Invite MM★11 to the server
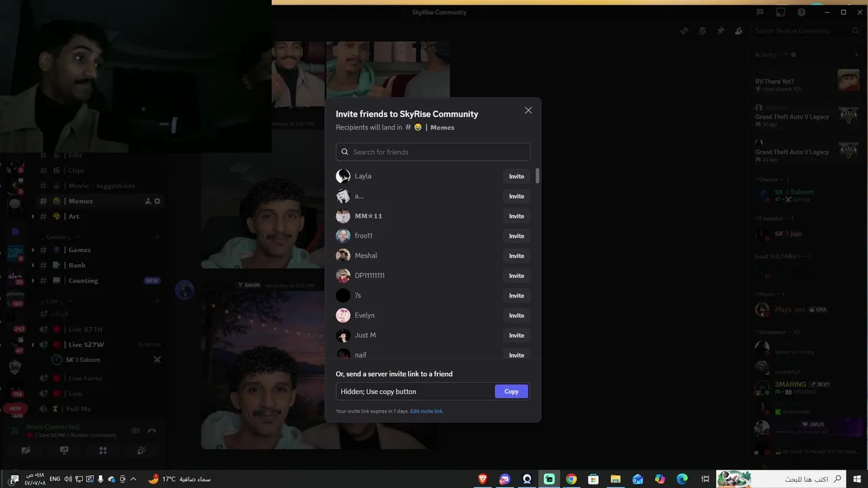 pos(517,216)
